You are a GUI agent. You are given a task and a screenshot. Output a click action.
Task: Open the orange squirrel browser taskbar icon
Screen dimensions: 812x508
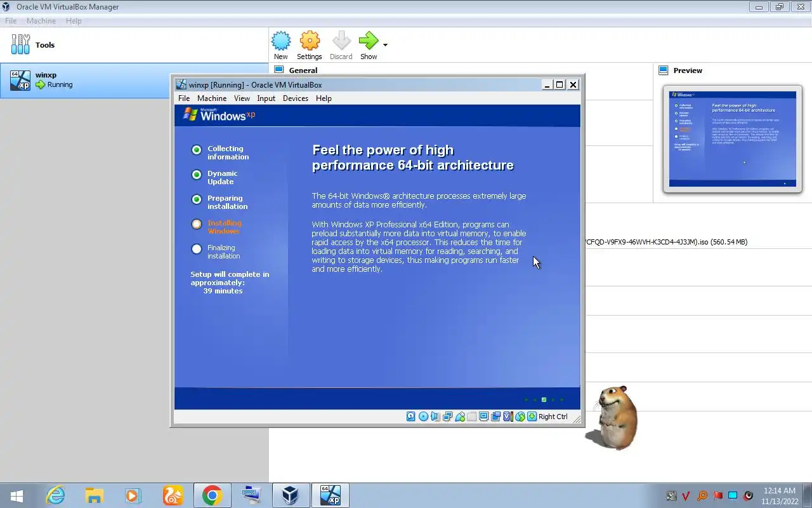173,495
